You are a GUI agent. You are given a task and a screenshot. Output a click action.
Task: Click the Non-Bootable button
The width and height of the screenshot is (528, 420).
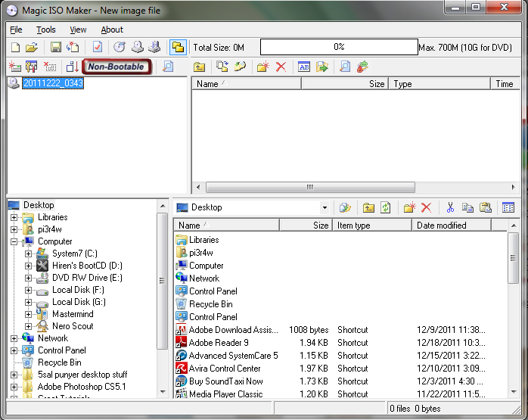(x=116, y=67)
